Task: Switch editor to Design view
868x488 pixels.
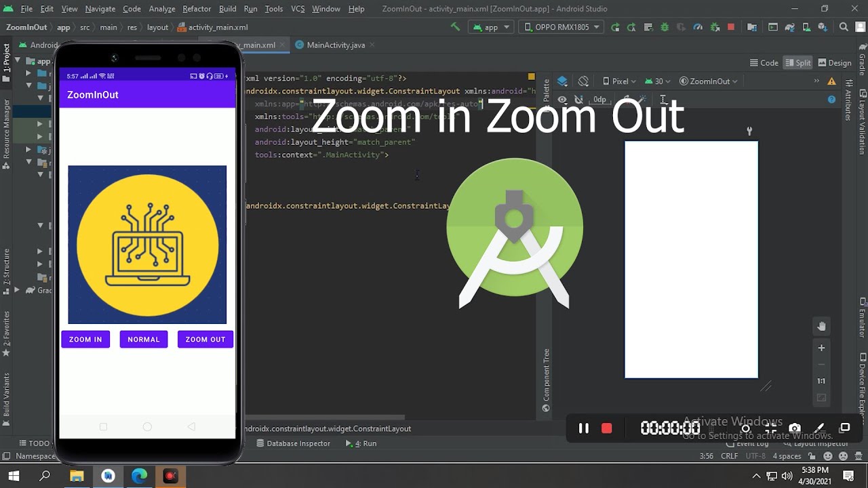Action: pos(835,62)
